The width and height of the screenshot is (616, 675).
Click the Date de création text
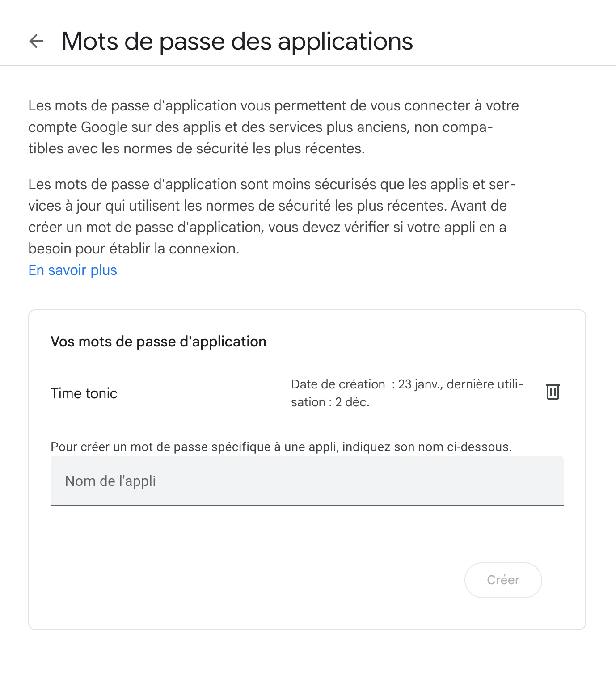coord(338,384)
